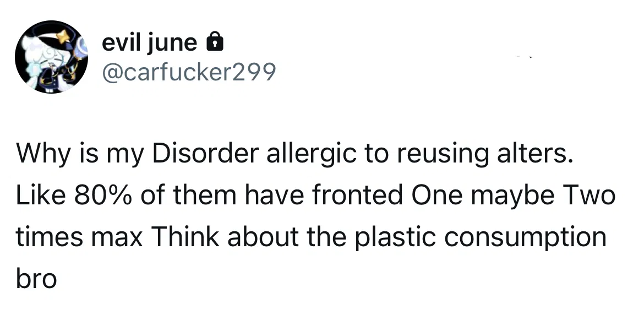Open the evil june profile avatar
The height and width of the screenshot is (309, 644).
tap(51, 57)
